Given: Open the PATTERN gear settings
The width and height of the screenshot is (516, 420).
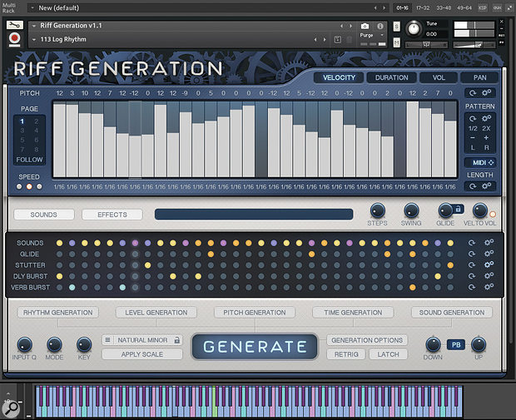Looking at the screenshot, I should tap(486, 118).
